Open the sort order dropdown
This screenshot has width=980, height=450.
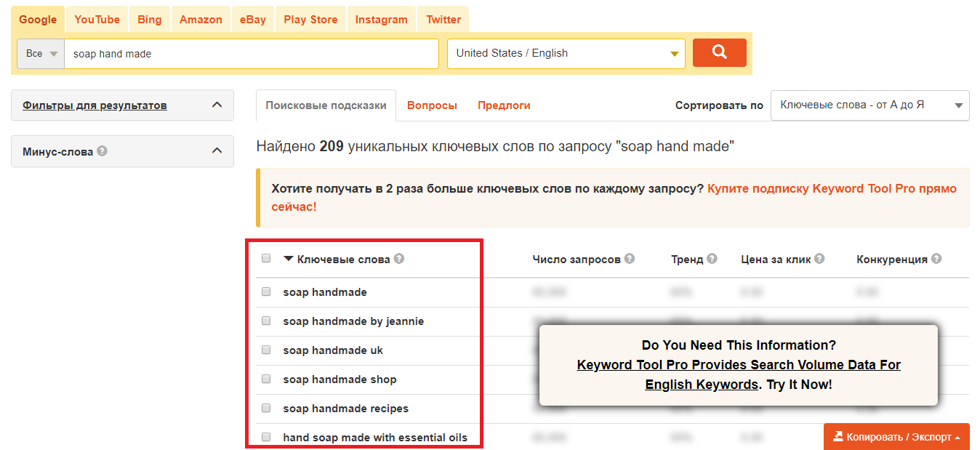click(869, 105)
